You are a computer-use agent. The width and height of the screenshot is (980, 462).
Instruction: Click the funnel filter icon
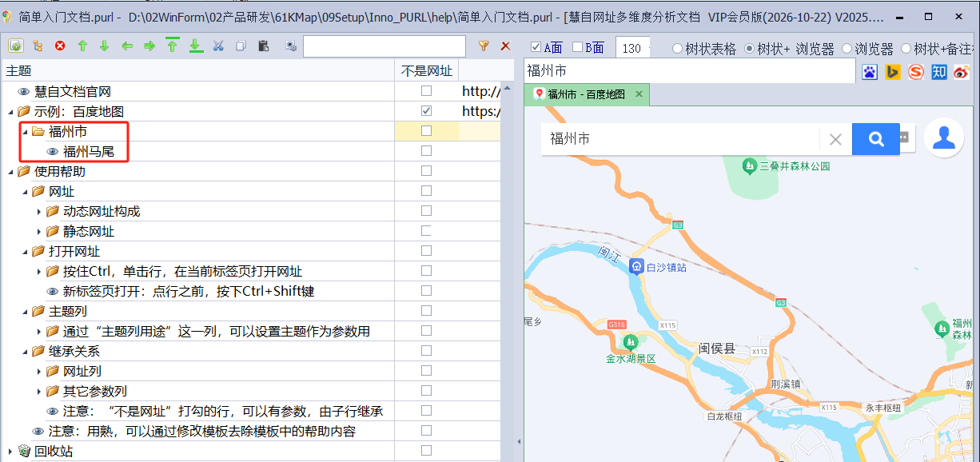(x=483, y=46)
